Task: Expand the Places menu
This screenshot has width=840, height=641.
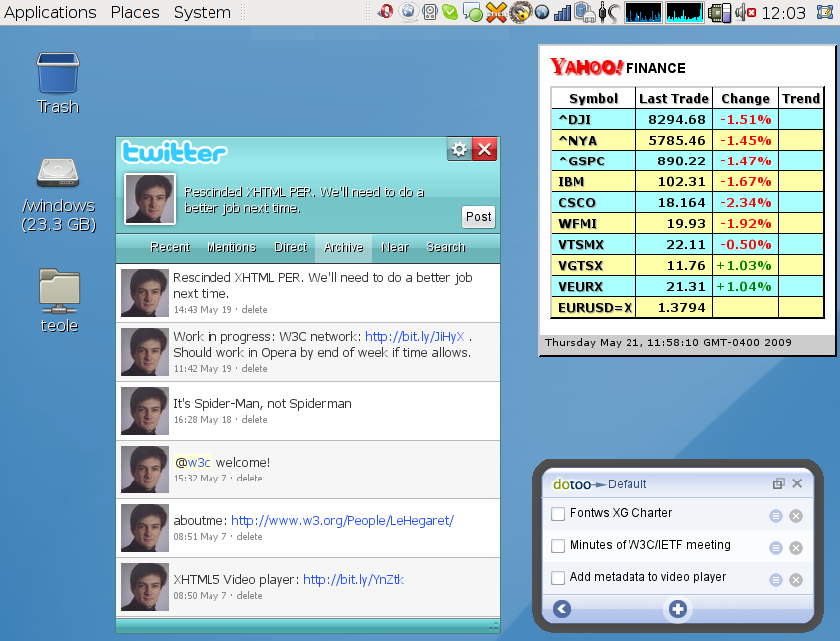Action: pyautogui.click(x=135, y=12)
